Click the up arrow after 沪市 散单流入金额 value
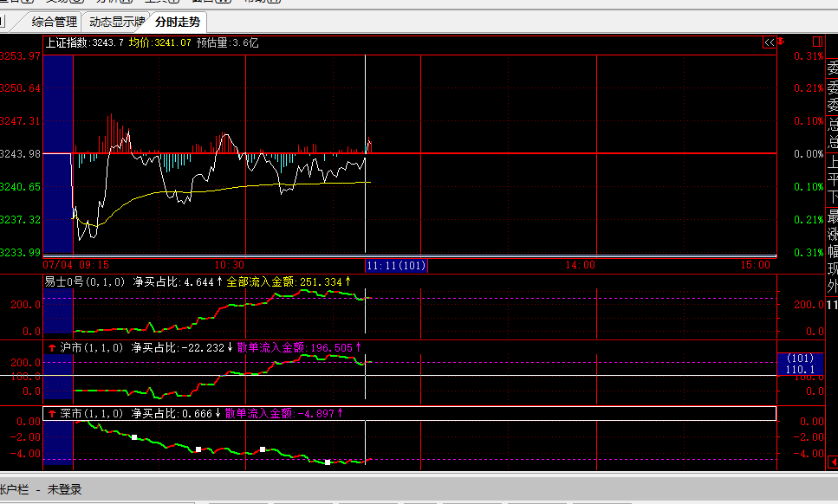Screen dimensions: 838x504 pos(359,346)
